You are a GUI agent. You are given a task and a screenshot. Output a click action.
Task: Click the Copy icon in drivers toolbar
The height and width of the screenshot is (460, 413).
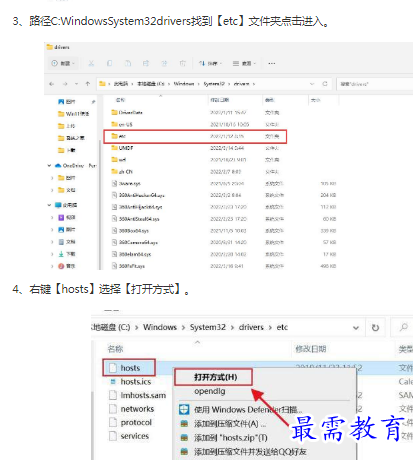(109, 63)
